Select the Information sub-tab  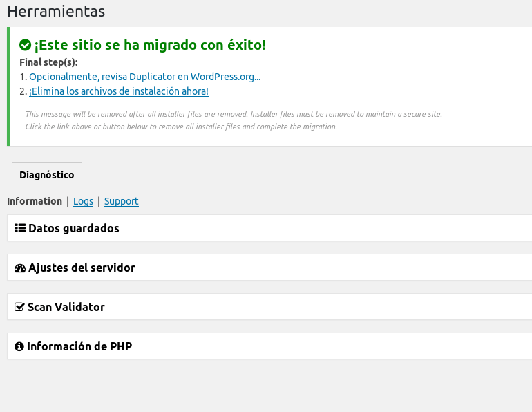[x=35, y=201]
